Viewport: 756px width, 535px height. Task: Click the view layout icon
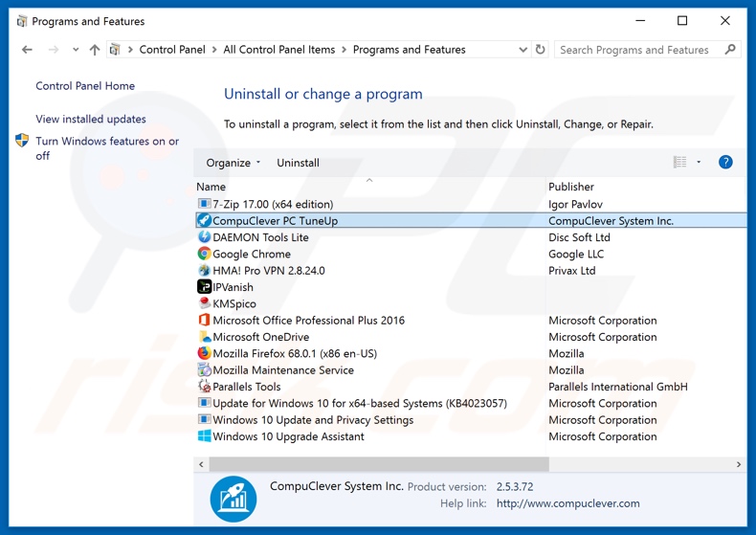pos(679,162)
